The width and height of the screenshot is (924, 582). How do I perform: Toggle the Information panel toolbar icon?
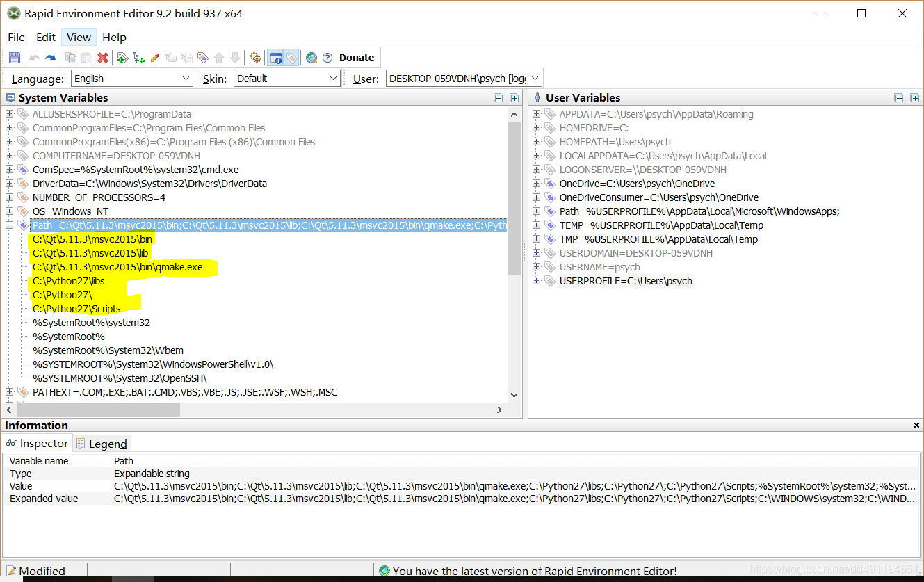(x=275, y=58)
